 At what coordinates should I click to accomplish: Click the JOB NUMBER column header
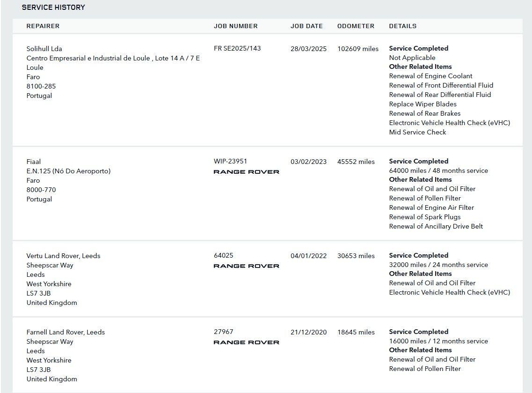coord(236,26)
